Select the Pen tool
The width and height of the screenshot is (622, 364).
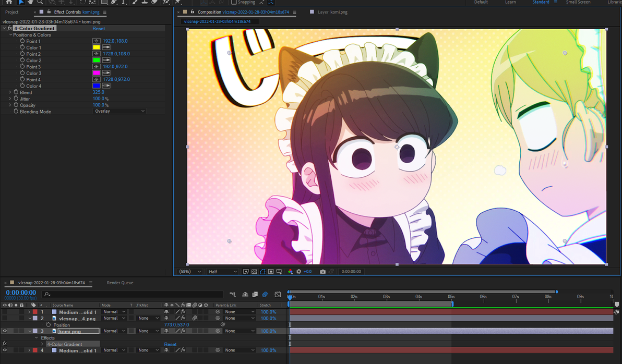tap(114, 2)
